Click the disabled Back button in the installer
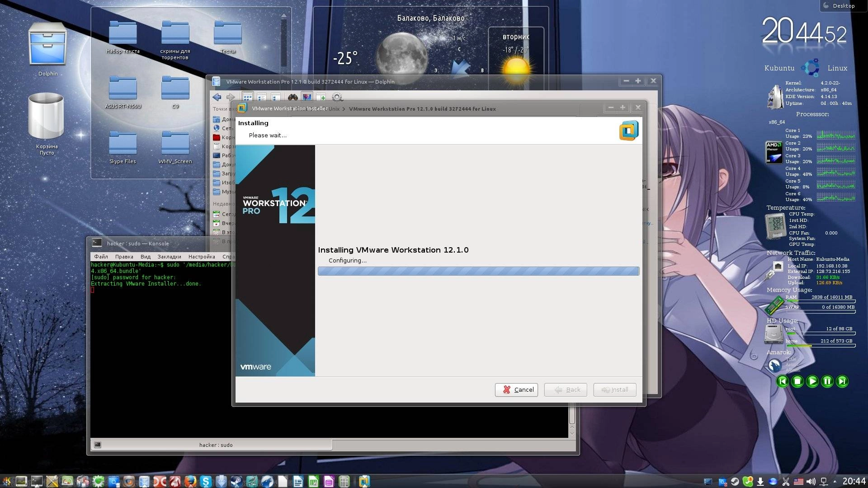This screenshot has width=868, height=488. click(566, 389)
